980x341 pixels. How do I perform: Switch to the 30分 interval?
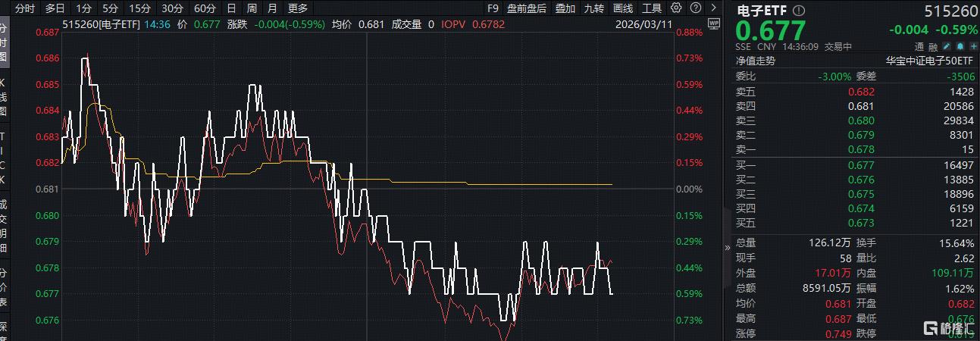point(172,8)
